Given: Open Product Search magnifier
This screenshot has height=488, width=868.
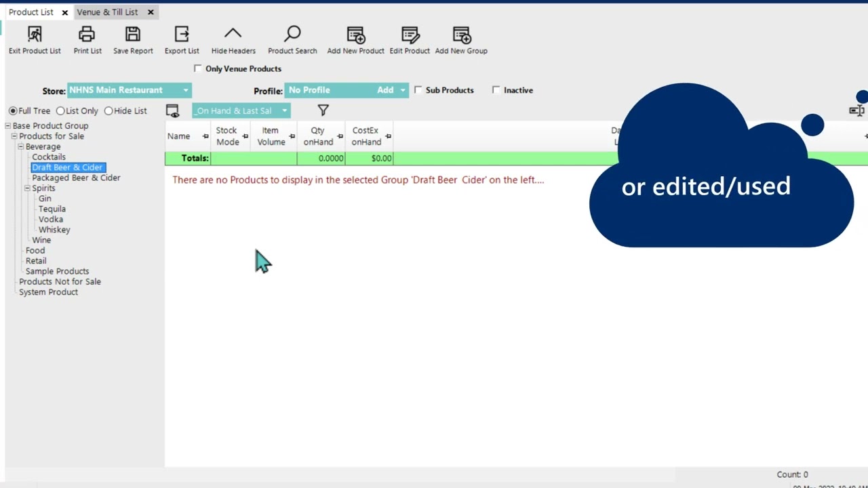Looking at the screenshot, I should [292, 34].
